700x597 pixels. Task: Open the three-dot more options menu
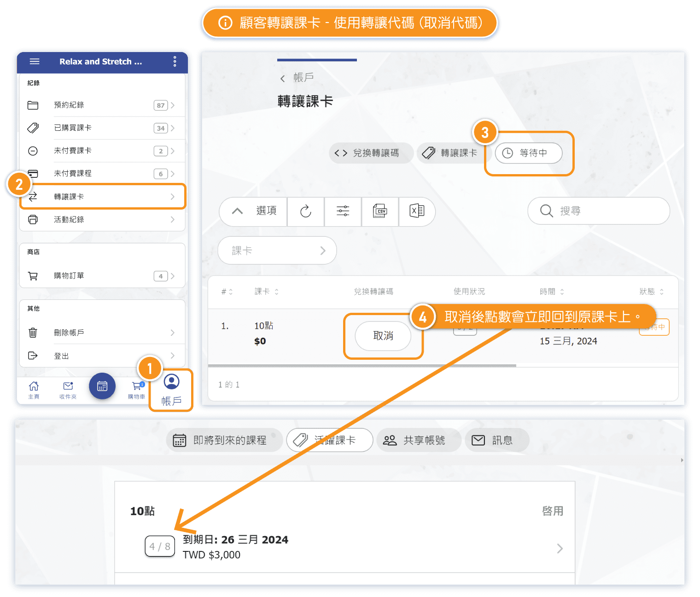tap(175, 61)
